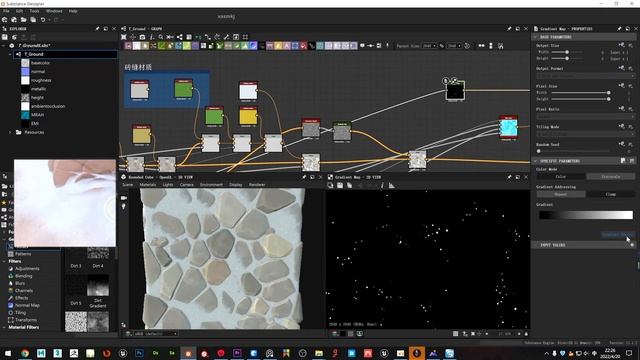Open color space dropdown below 3D view
The width and height of the screenshot is (640, 360).
[x=155, y=333]
